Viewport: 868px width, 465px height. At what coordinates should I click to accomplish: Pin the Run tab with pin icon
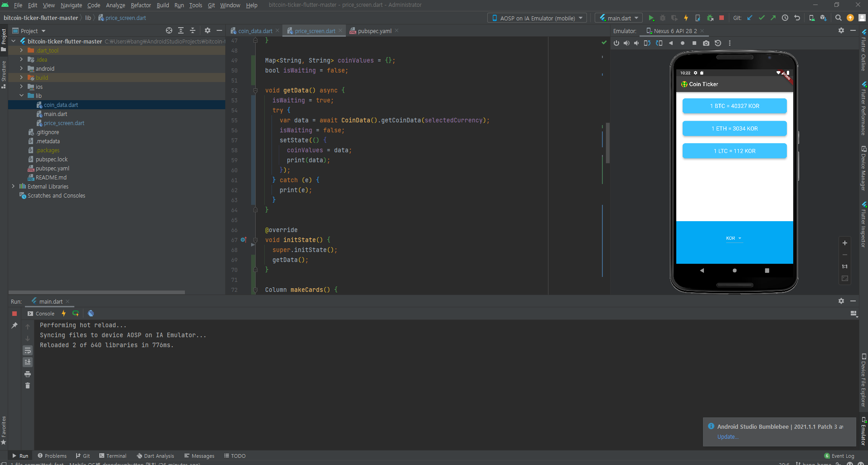click(x=15, y=325)
